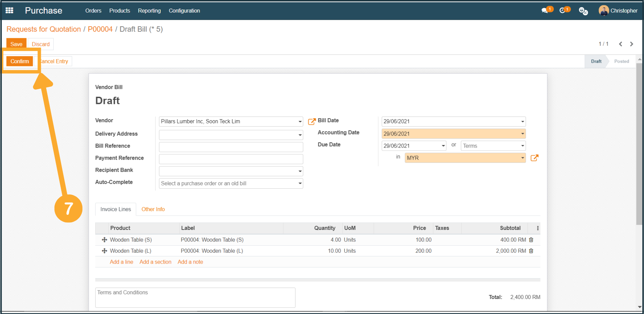Click the Add a line link
The image size is (644, 314).
click(121, 262)
